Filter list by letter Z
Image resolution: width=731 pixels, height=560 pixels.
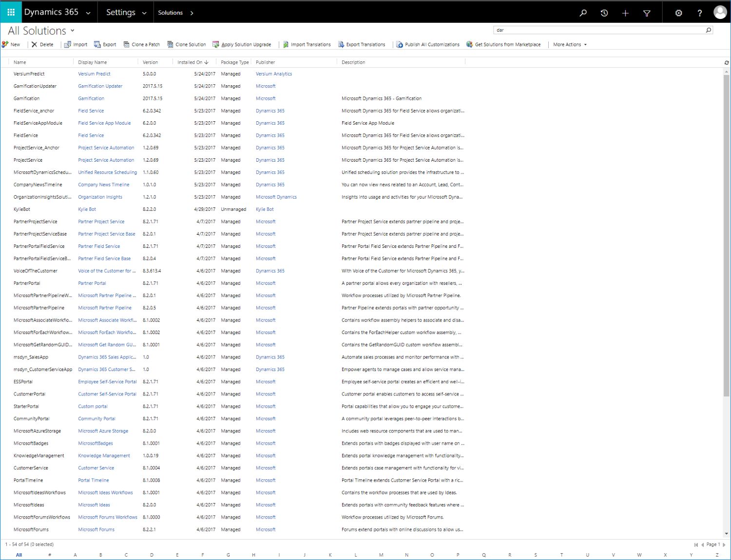717,555
